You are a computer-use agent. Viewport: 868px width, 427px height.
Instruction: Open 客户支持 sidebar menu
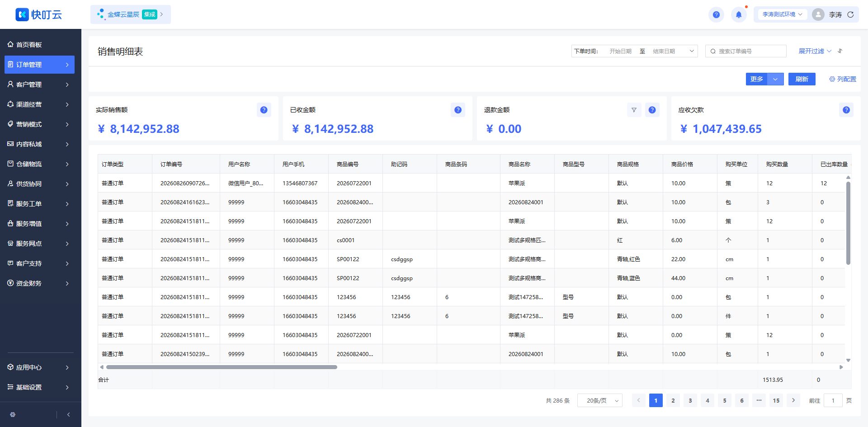[x=39, y=263]
